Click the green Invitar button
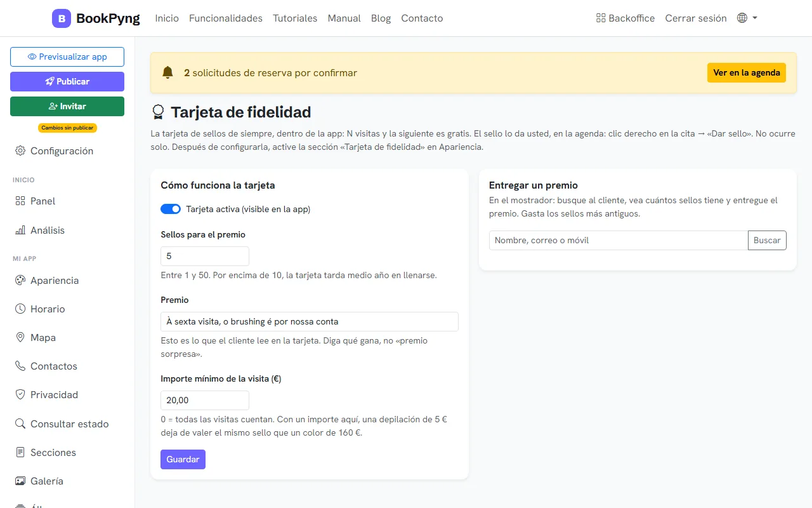The width and height of the screenshot is (812, 508). (67, 106)
